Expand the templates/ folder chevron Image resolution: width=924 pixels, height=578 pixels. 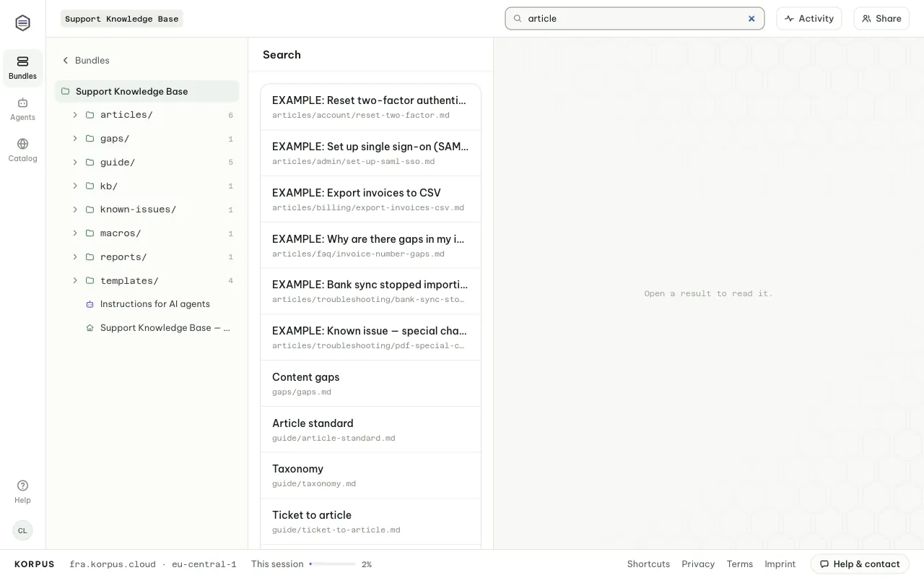(75, 280)
